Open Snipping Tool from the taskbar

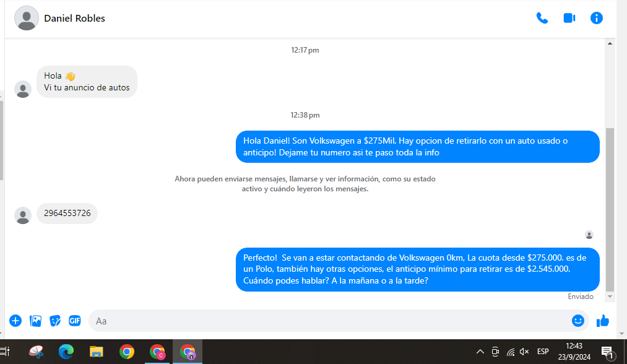tap(36, 352)
